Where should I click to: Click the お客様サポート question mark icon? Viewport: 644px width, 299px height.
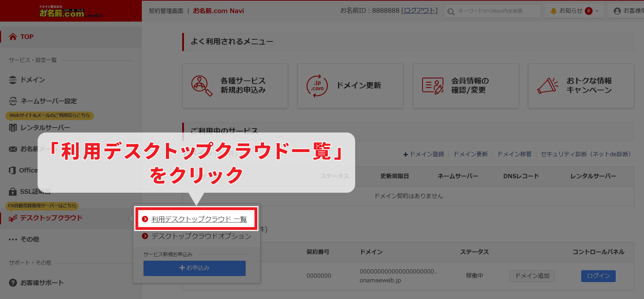point(13,283)
